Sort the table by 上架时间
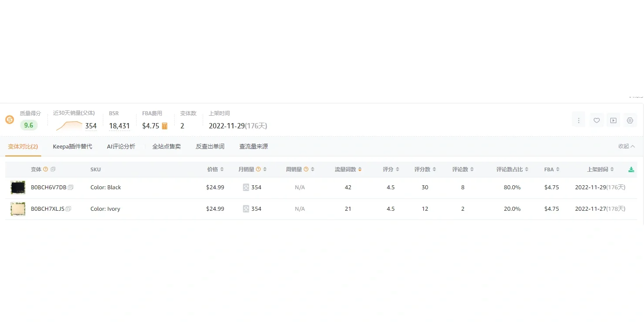The height and width of the screenshot is (322, 644). (x=612, y=170)
